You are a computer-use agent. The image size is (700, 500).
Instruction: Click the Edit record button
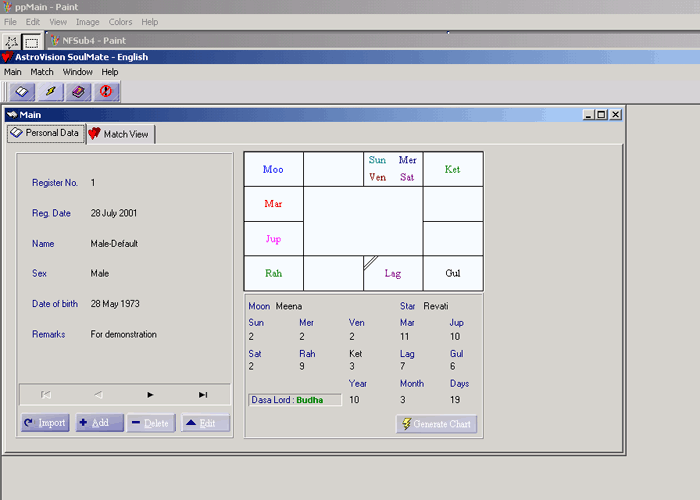click(x=205, y=423)
